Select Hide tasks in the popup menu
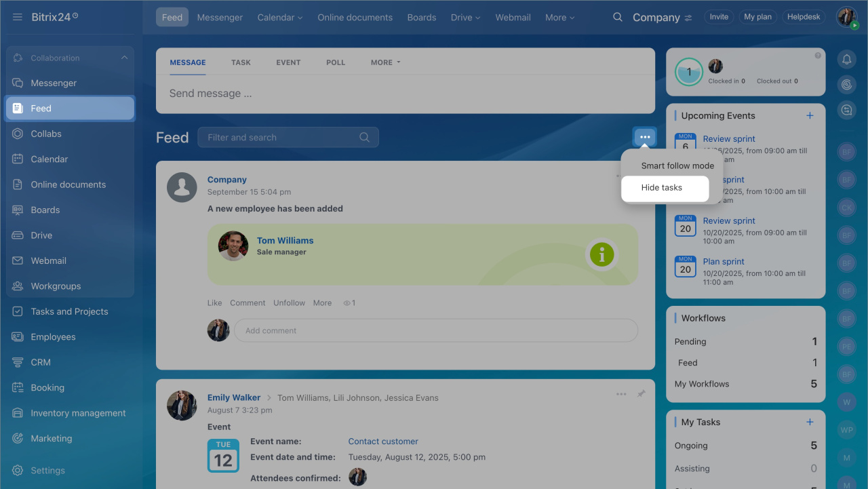This screenshot has width=868, height=489. click(662, 188)
